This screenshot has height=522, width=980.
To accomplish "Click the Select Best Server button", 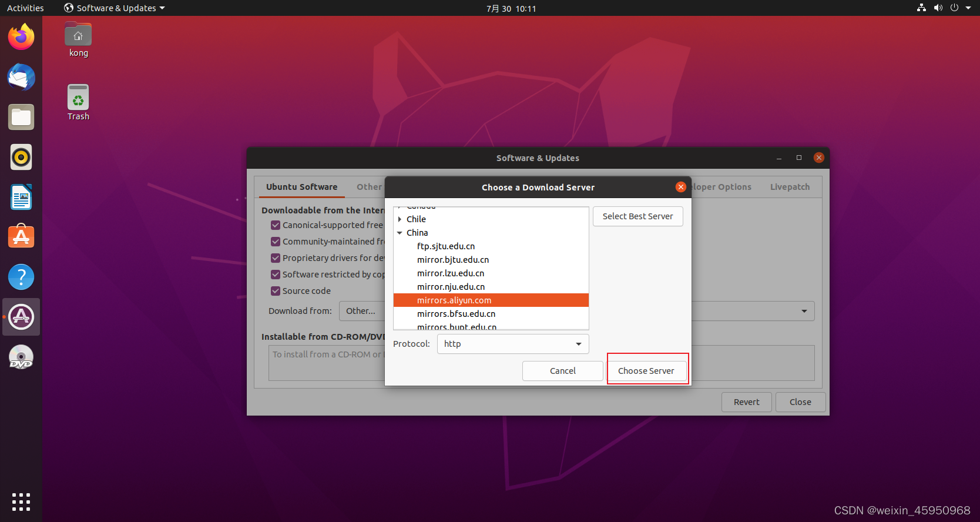I will click(637, 216).
